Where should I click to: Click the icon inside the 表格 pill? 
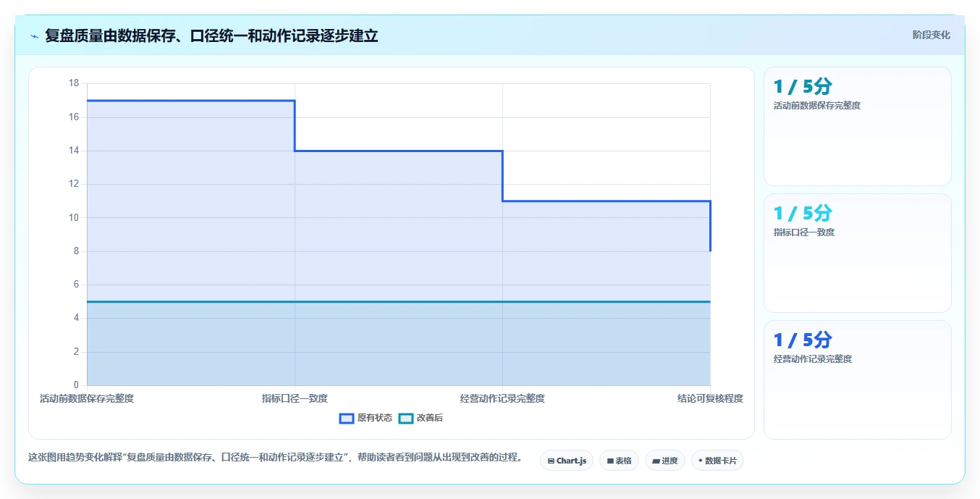pyautogui.click(x=610, y=461)
